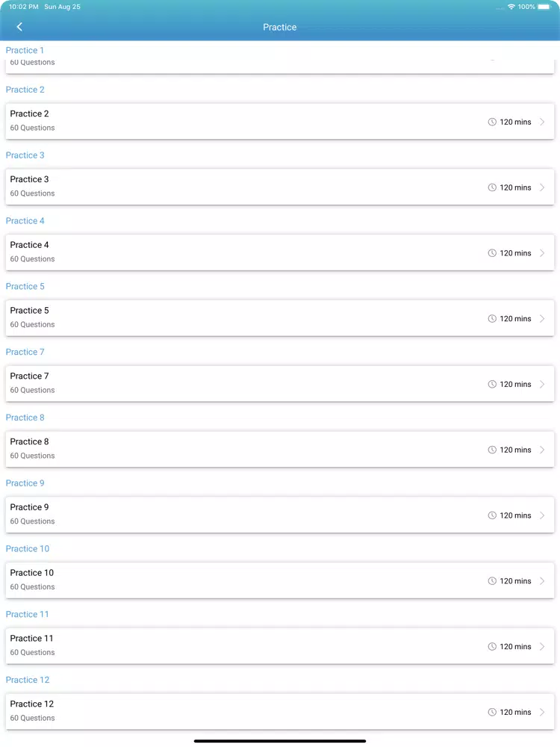
Task: Open Practice 3 via its chevron arrow
Action: pyautogui.click(x=542, y=187)
